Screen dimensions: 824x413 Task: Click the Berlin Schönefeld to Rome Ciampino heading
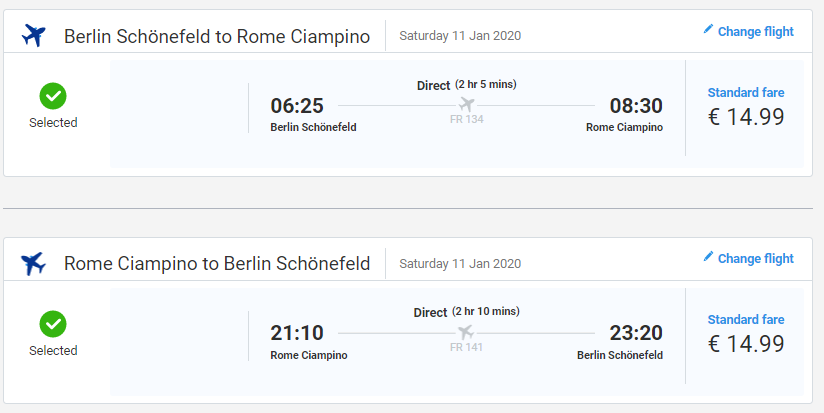[217, 36]
